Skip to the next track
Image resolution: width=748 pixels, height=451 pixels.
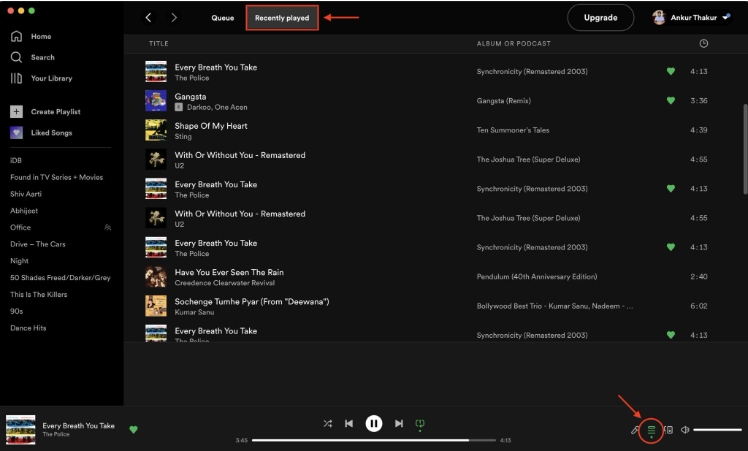[x=399, y=424]
